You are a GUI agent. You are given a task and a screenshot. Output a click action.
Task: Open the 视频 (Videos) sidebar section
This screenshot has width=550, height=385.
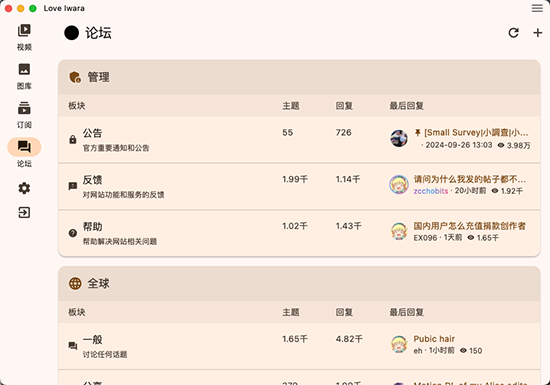point(24,38)
